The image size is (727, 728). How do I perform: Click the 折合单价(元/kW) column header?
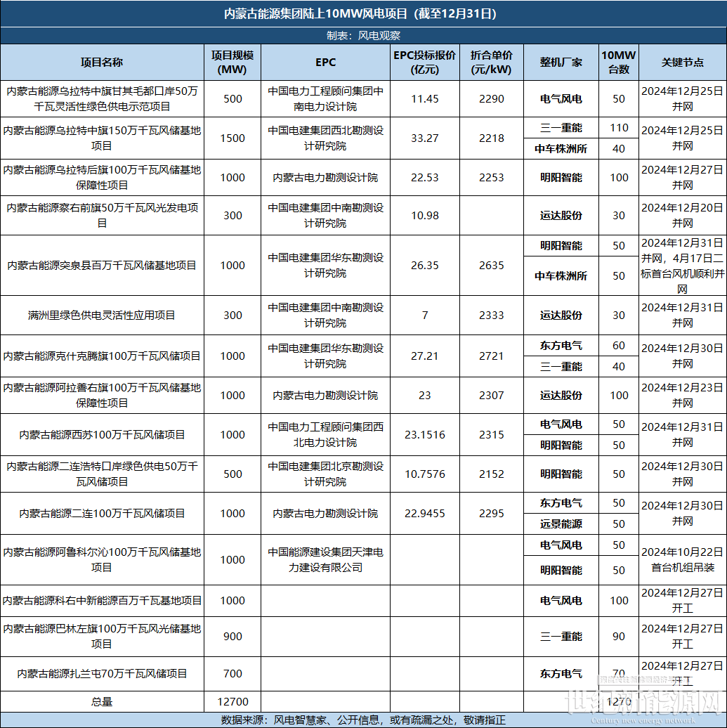[492, 63]
